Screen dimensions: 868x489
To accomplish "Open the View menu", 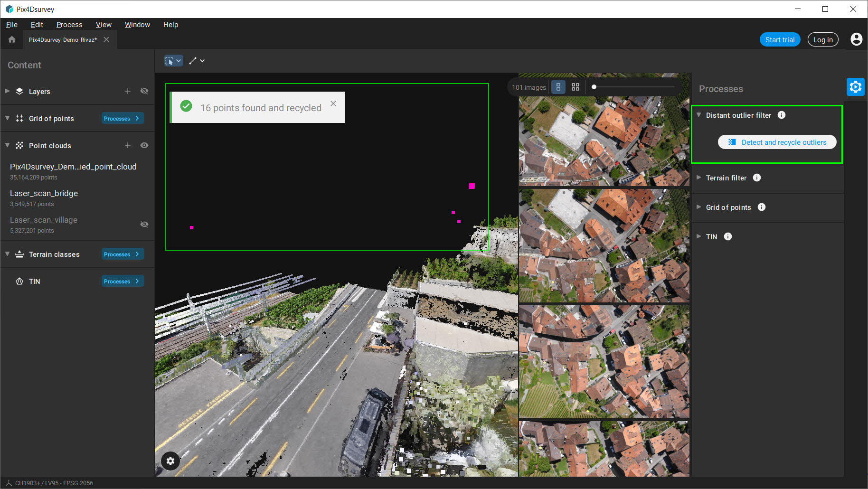I will [x=104, y=25].
